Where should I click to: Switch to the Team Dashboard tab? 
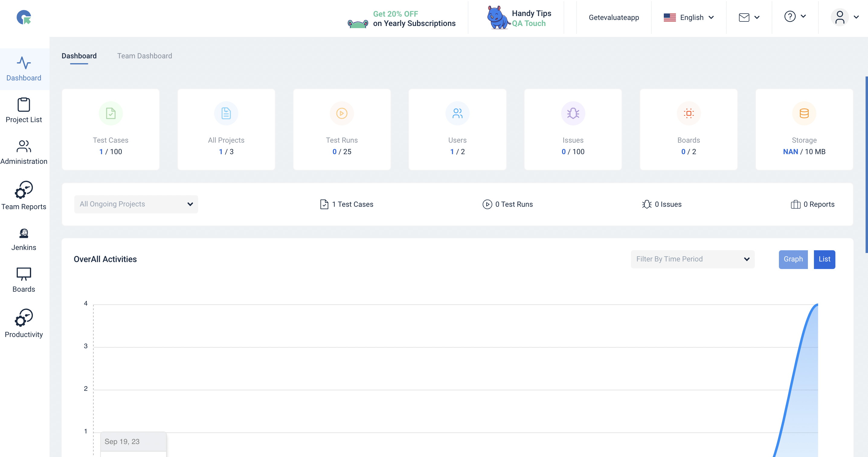click(145, 56)
